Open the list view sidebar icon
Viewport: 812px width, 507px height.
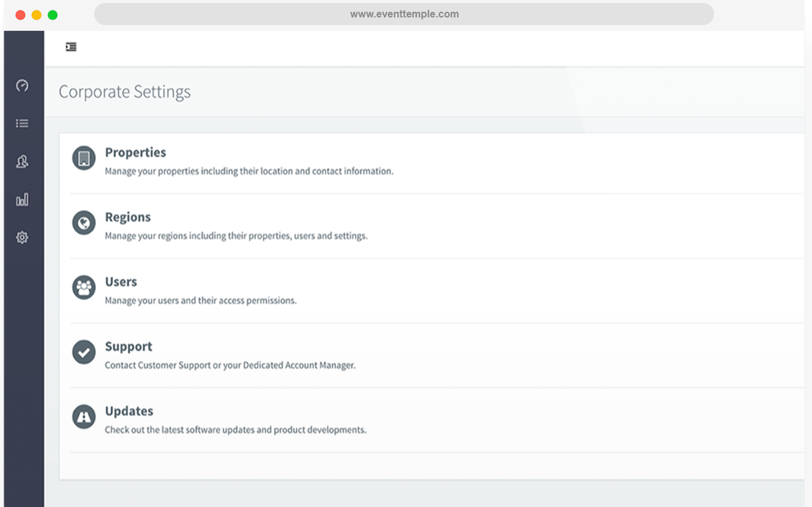[22, 123]
